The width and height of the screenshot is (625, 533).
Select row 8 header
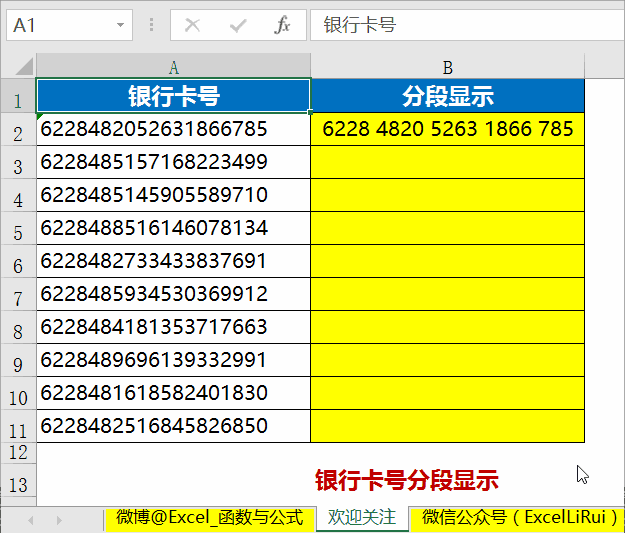click(18, 327)
